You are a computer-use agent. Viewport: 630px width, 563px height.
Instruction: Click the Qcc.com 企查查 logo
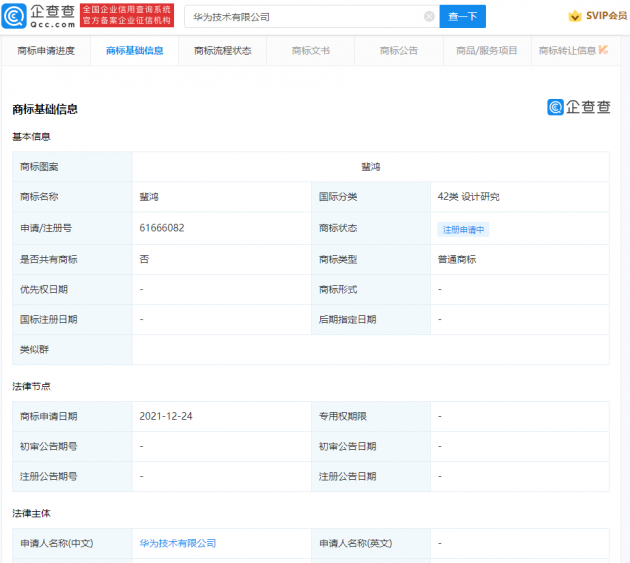(x=38, y=15)
